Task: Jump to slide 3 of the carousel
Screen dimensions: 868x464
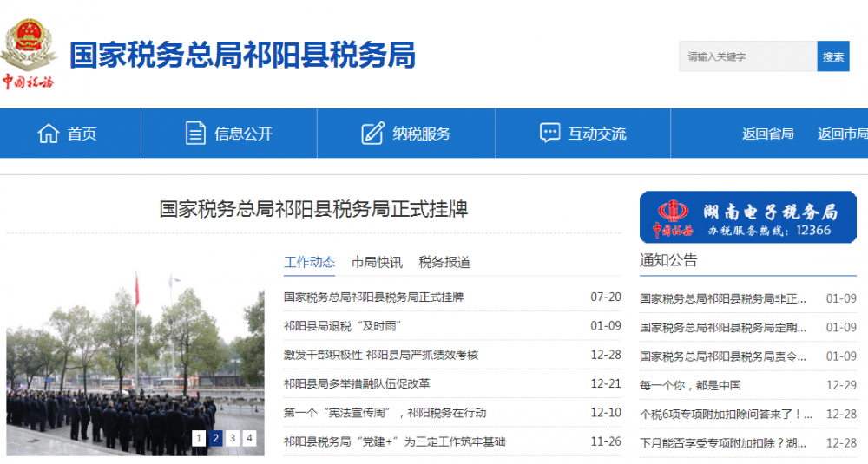Action: pos(233,438)
